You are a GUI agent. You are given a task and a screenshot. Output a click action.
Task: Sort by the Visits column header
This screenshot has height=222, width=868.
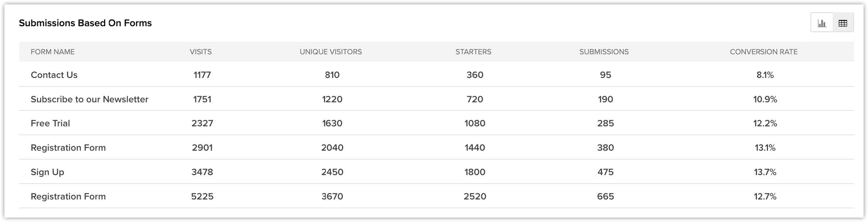coord(200,52)
